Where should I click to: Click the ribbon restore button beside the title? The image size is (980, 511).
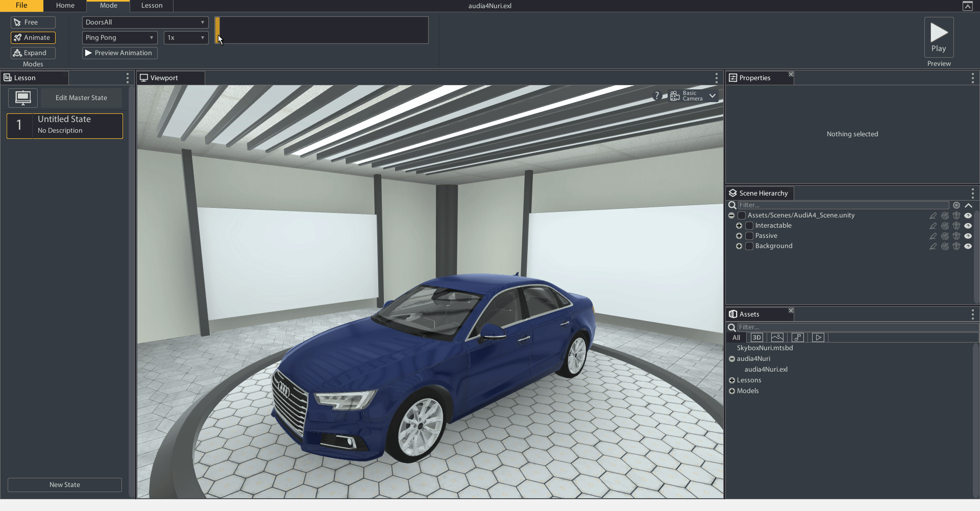coord(967,6)
